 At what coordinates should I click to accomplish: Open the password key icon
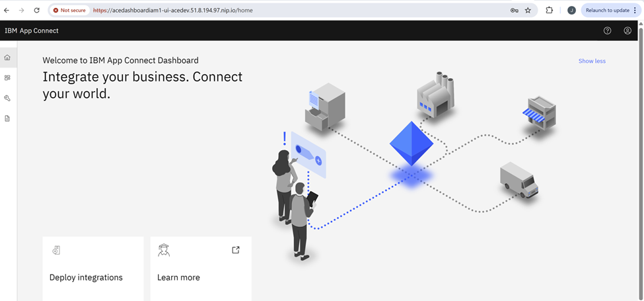pos(515,11)
